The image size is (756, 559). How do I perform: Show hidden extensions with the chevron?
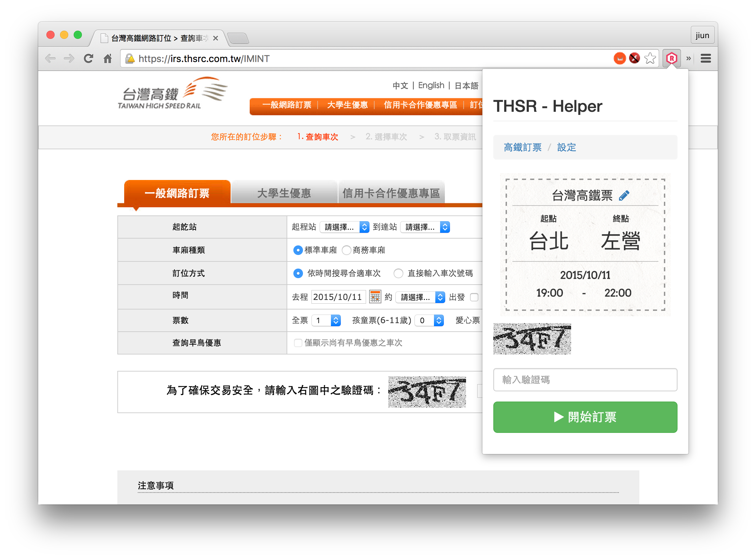(x=688, y=59)
